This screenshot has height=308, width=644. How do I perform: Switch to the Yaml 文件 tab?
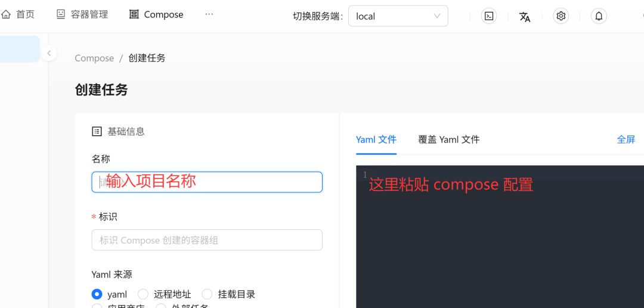pos(376,140)
